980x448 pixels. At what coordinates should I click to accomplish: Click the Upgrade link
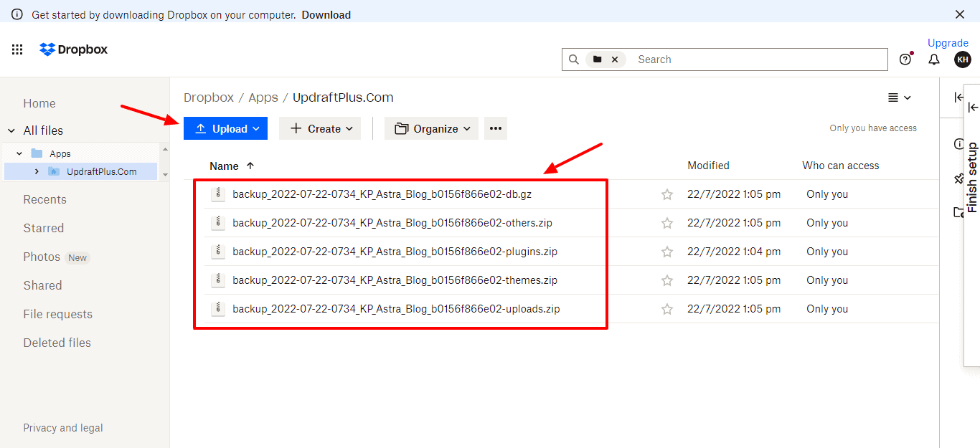click(x=948, y=43)
